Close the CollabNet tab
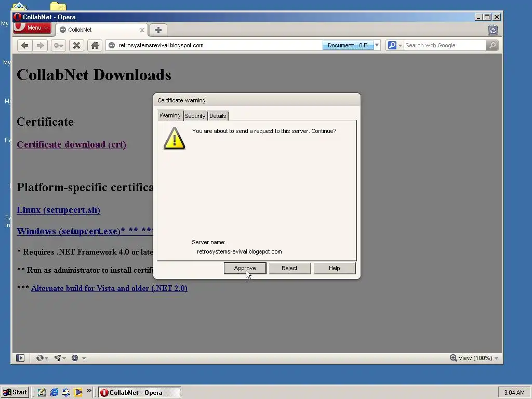Image resolution: width=532 pixels, height=399 pixels. pos(142,30)
